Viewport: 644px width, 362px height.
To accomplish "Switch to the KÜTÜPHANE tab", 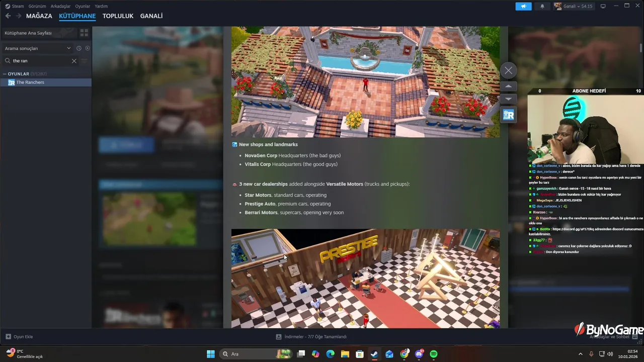I will [x=77, y=16].
